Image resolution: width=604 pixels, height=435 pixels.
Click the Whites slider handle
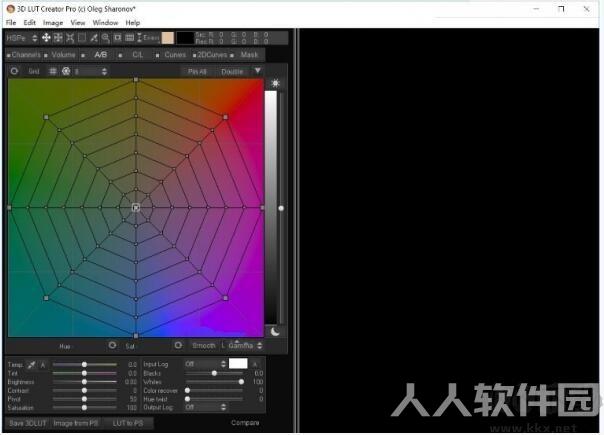click(241, 382)
